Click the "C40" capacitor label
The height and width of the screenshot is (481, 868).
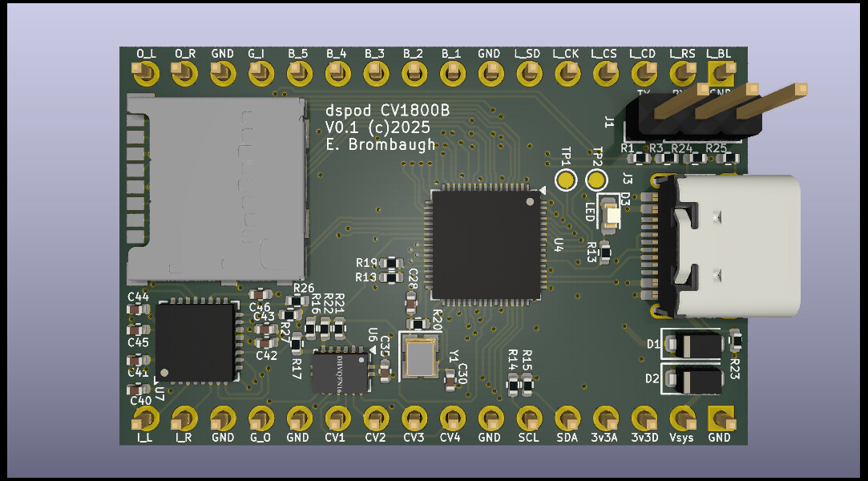click(140, 400)
